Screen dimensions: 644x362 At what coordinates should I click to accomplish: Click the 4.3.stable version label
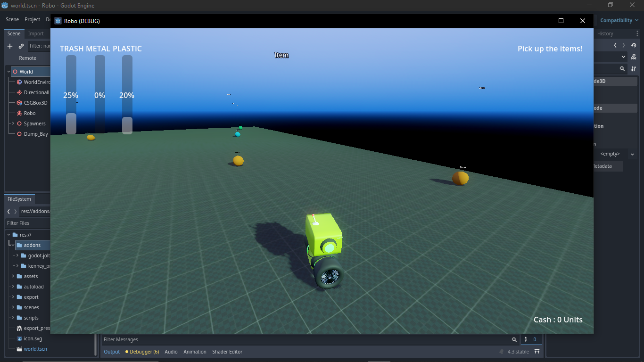click(518, 352)
